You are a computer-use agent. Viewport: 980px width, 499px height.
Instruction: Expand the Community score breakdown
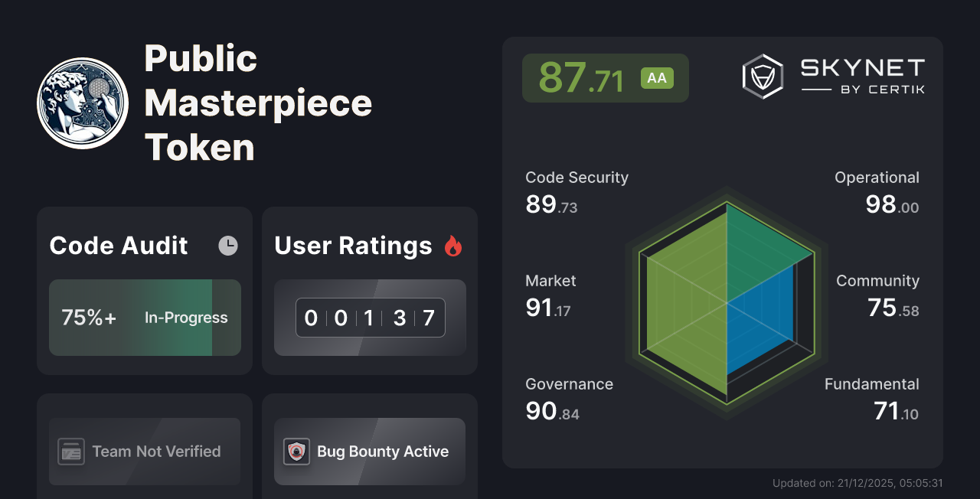[x=877, y=295]
